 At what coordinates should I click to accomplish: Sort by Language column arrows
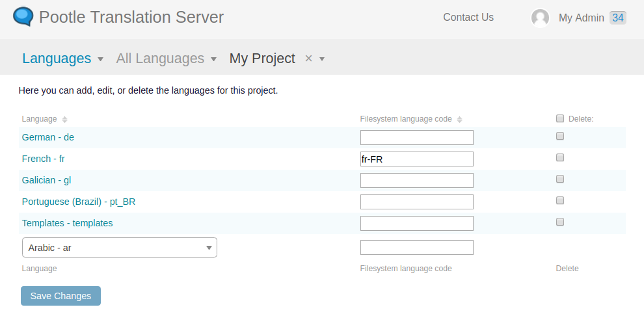coord(64,119)
